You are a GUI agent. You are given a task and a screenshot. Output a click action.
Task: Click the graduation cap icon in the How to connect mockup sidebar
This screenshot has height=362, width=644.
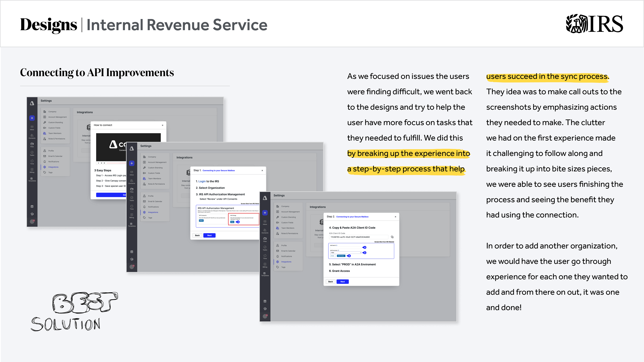[x=32, y=214]
